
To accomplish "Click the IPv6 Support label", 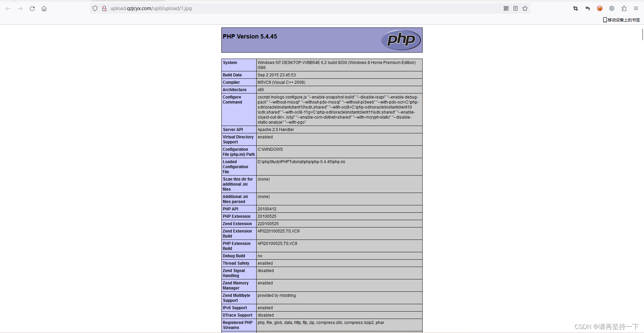I will (x=235, y=308).
